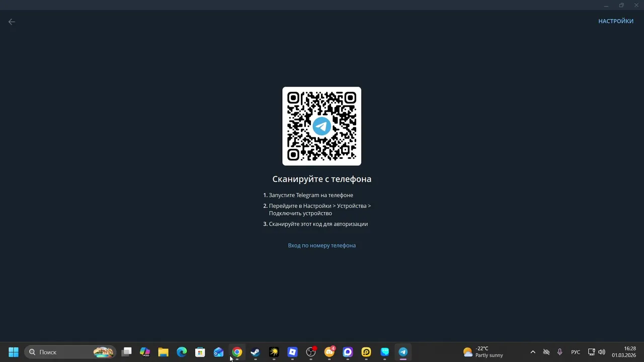Click the microphone tray icon
644x362 pixels.
click(559, 352)
